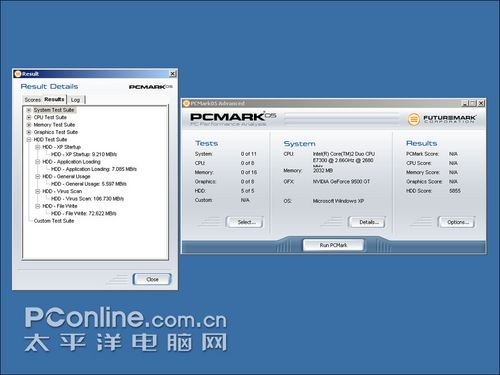
Task: Select File Write 72.622 MB/s result
Action: coord(84,213)
